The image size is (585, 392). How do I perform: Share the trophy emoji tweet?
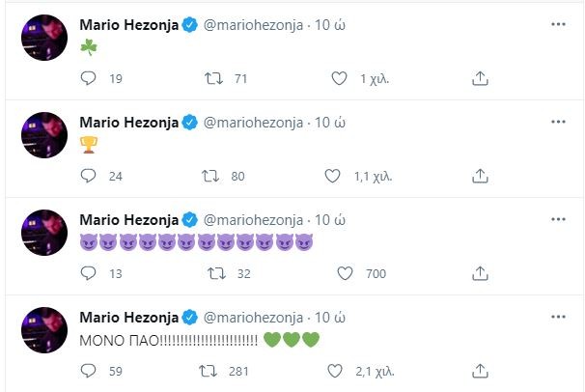pos(480,176)
